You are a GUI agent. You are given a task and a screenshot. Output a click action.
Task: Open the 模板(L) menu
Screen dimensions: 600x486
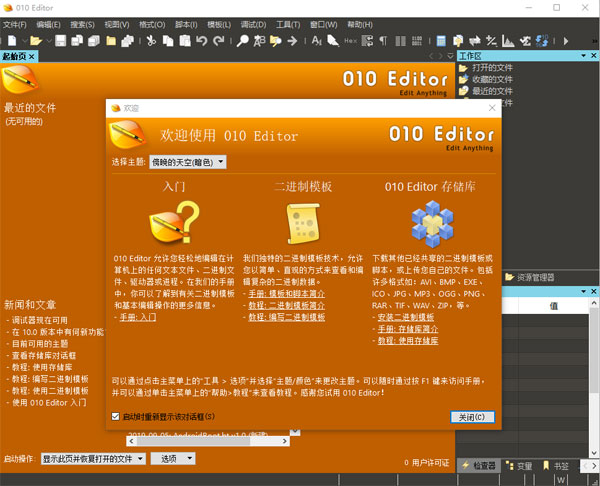[x=211, y=22]
